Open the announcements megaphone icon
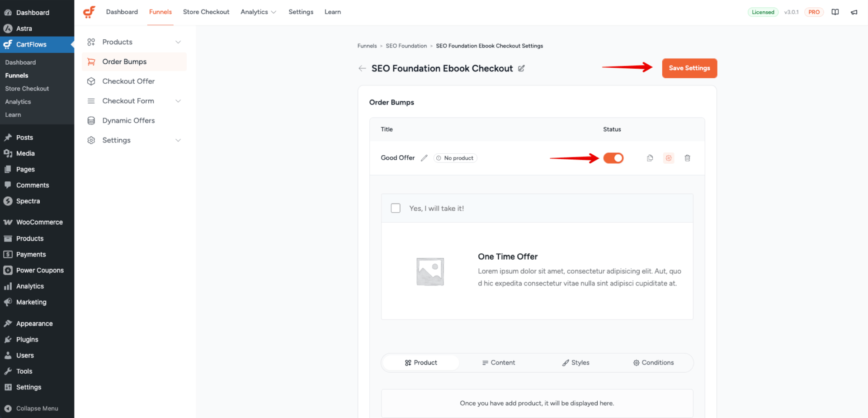Image resolution: width=868 pixels, height=418 pixels. 854,12
